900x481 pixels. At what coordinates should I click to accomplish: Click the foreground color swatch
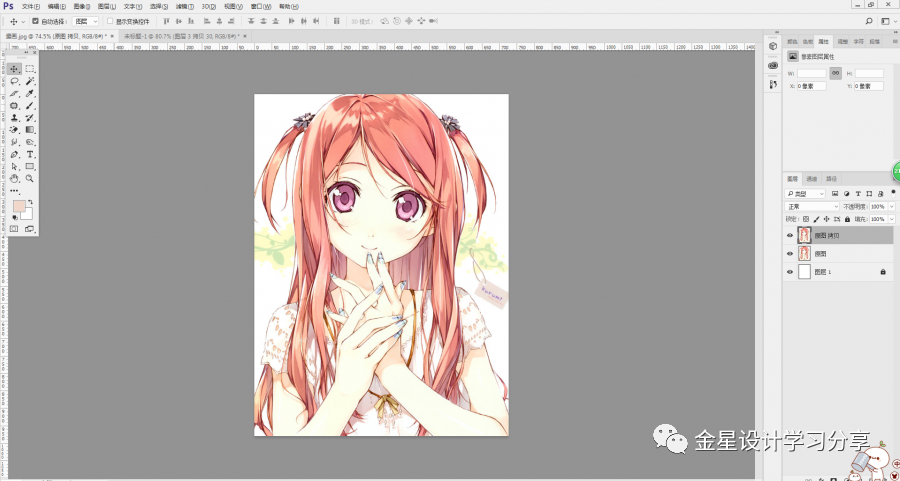click(x=18, y=206)
